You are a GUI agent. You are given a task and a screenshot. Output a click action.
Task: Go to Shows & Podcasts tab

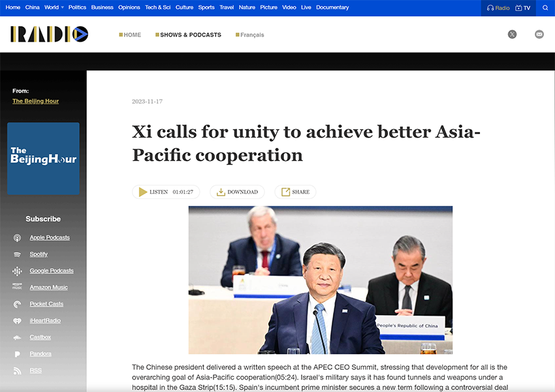(x=188, y=35)
